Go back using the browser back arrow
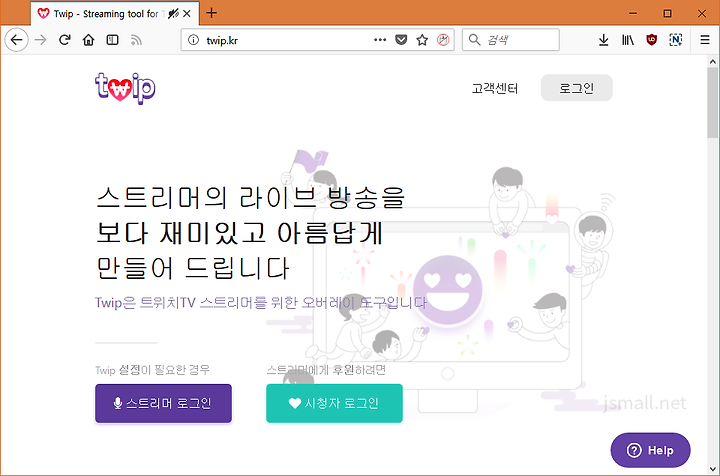This screenshot has height=476, width=720. point(17,40)
